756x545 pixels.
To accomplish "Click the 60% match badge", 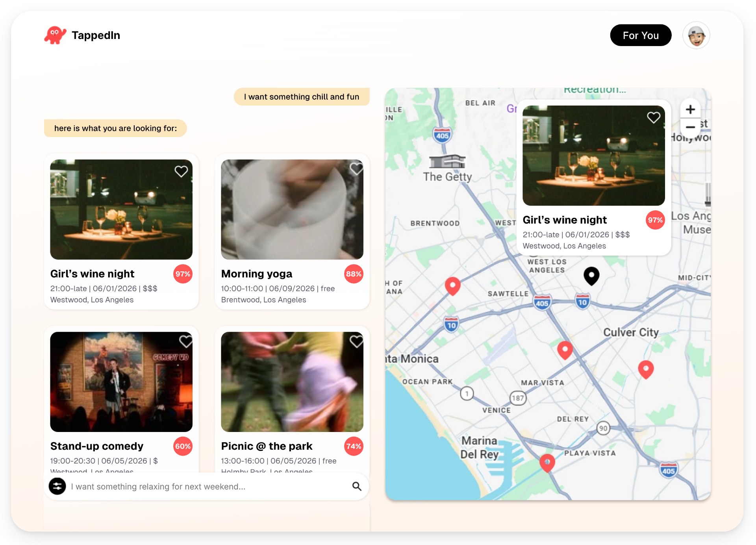I will click(183, 446).
